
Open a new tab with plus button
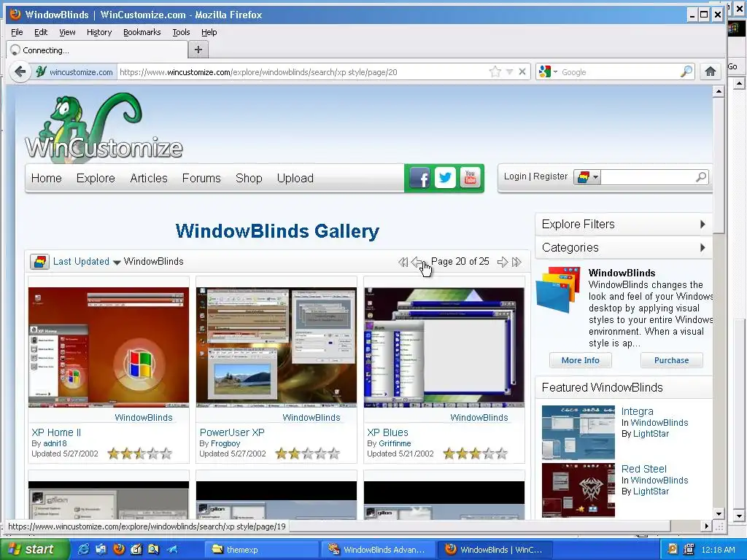pos(198,50)
